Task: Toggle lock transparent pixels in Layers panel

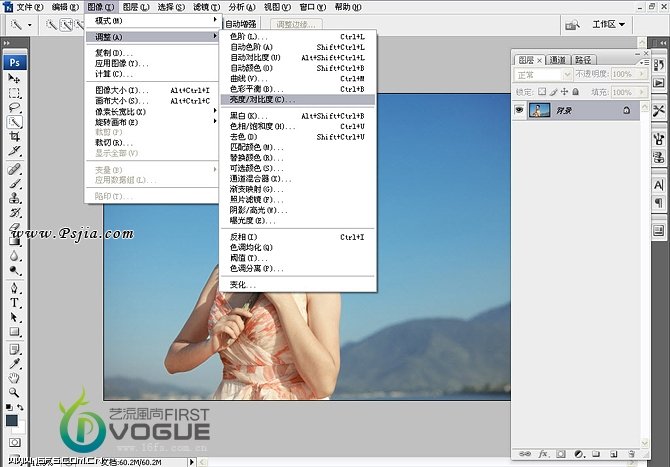Action: click(x=543, y=91)
